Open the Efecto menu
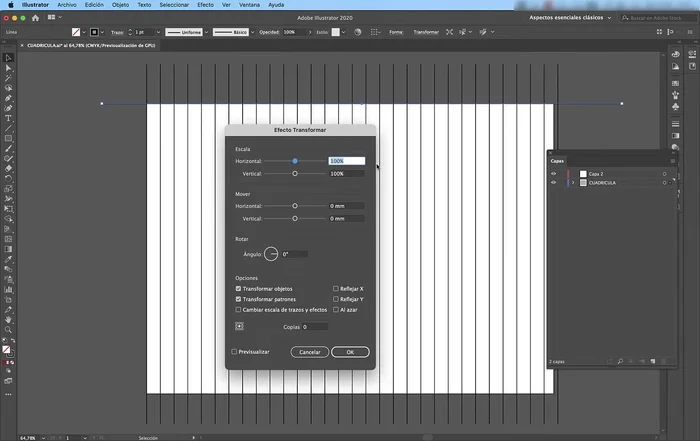This screenshot has height=441, width=700. click(x=205, y=5)
